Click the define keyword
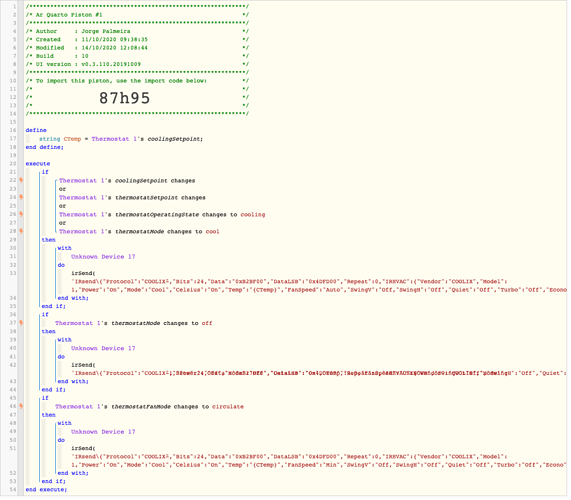This screenshot has height=500, width=571. tap(36, 130)
